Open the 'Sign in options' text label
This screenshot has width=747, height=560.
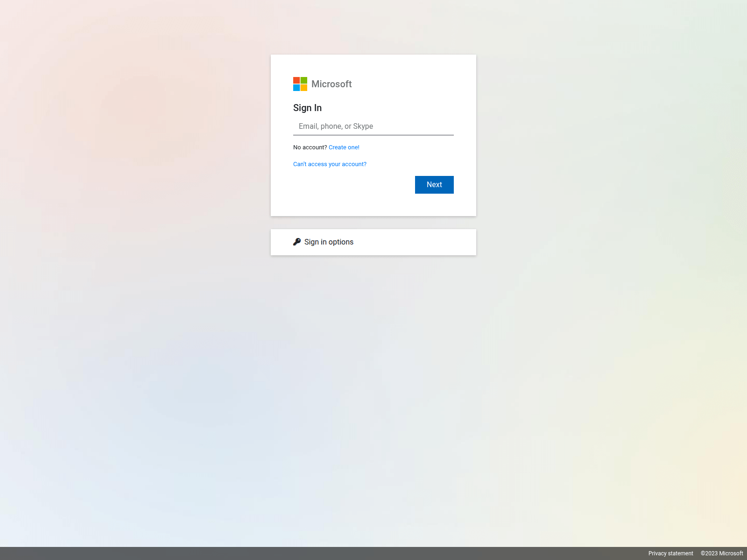coord(329,242)
